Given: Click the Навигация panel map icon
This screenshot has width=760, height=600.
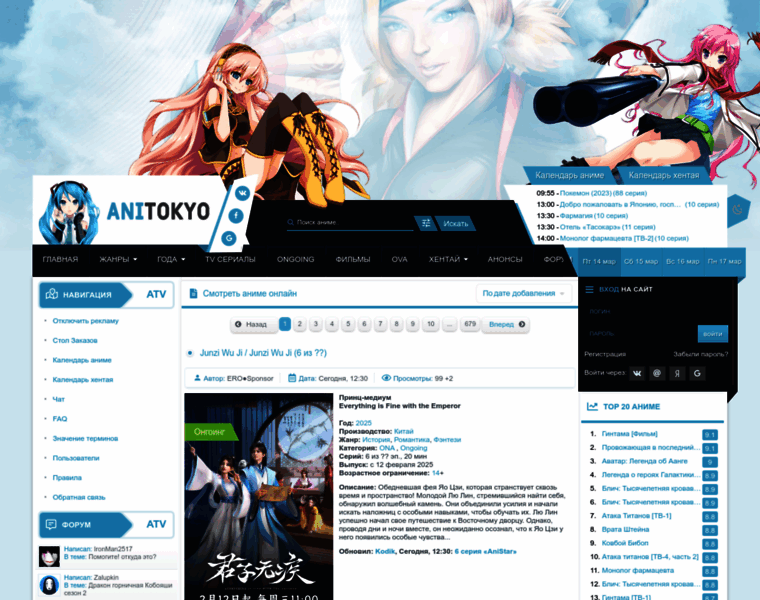Looking at the screenshot, I should tap(51, 294).
